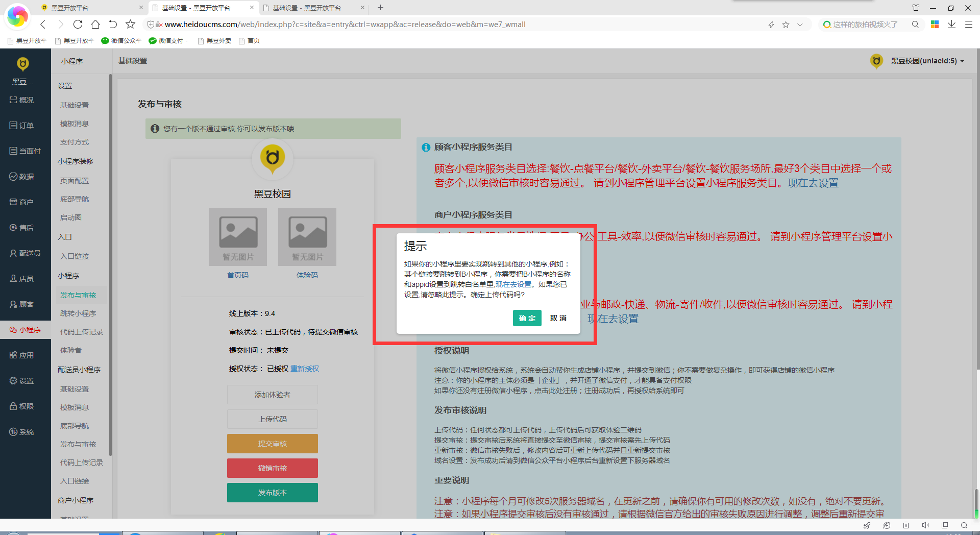Click the 重新授权 link
The height and width of the screenshot is (535, 980).
[305, 369]
